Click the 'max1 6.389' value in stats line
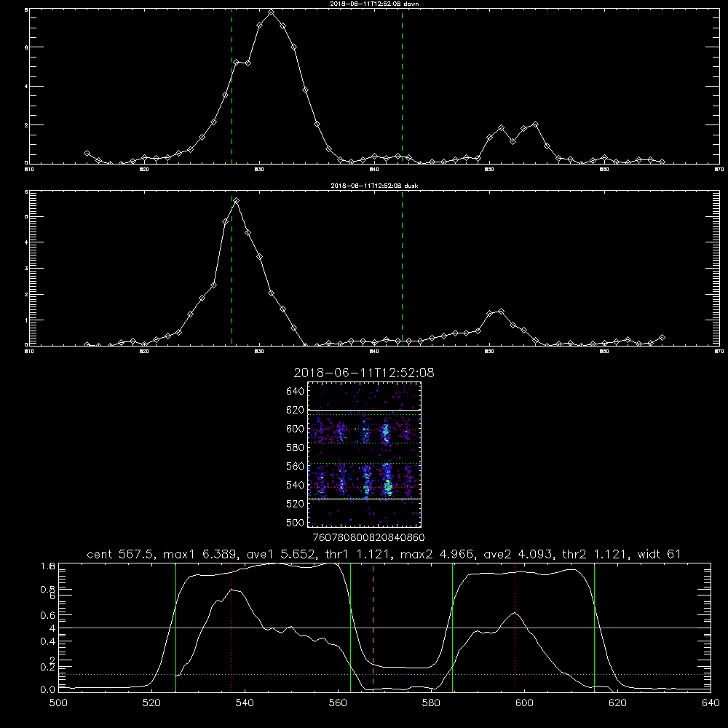Image resolution: width=728 pixels, height=728 pixels. pyautogui.click(x=201, y=554)
